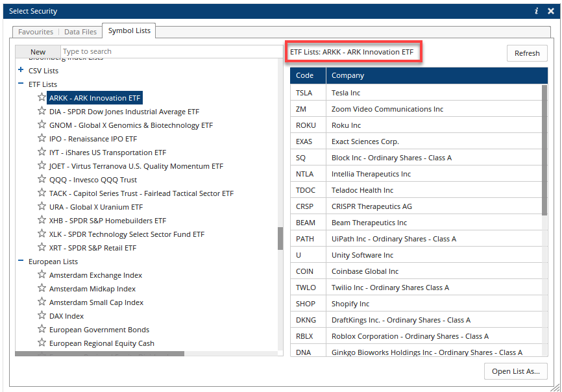Click the star next to JOET Virtus Terranova ETF
The height and width of the screenshot is (392, 562).
(42, 165)
